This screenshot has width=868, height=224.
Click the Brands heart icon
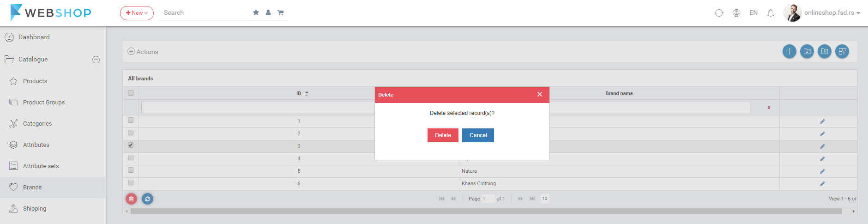pyautogui.click(x=13, y=187)
